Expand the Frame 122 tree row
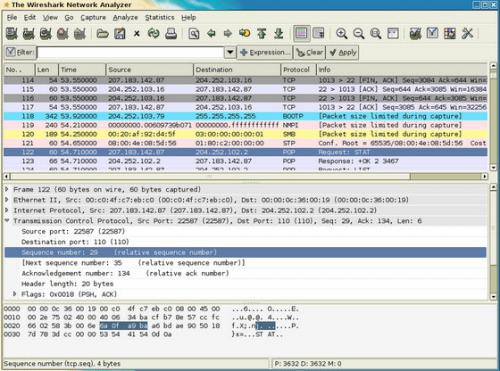The image size is (500, 371). [x=7, y=189]
